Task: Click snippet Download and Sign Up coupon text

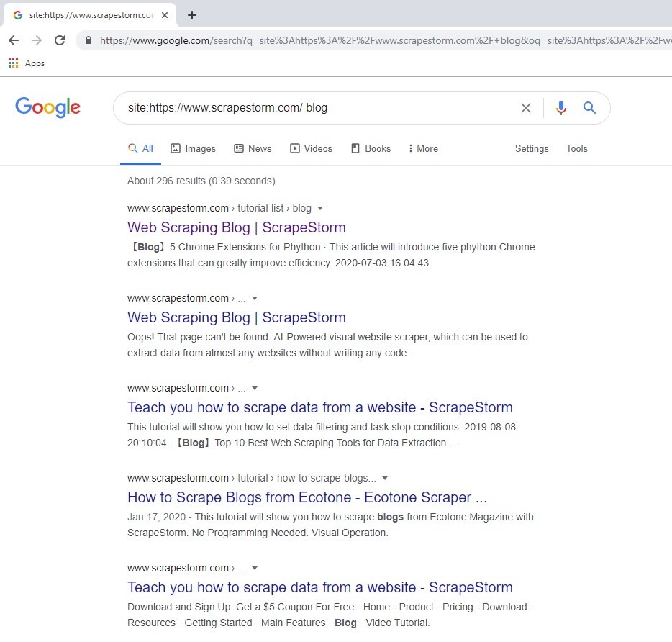Action: tap(330, 615)
